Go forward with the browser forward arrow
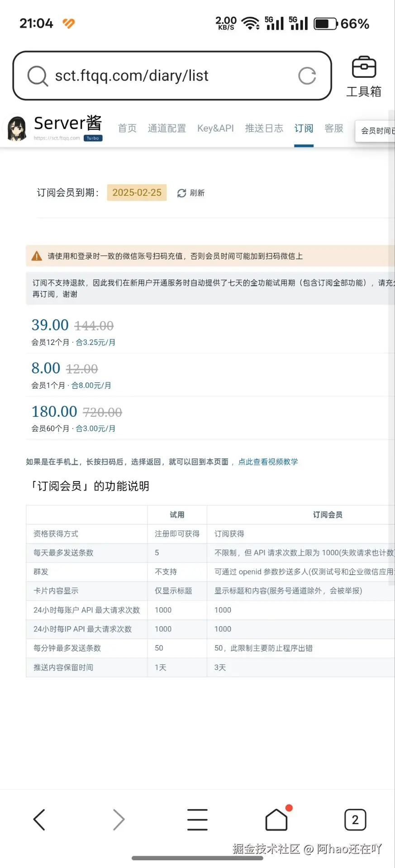 119,820
